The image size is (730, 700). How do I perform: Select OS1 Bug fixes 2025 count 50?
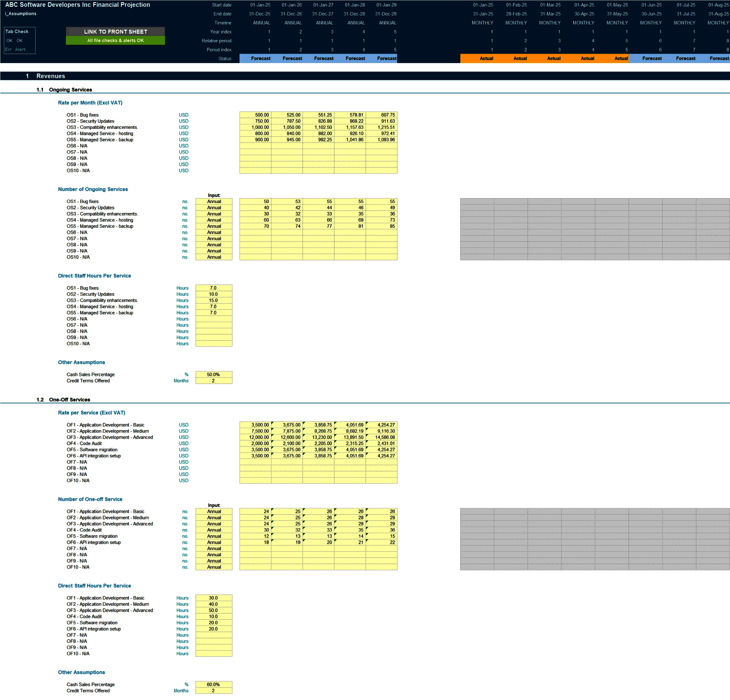[255, 202]
